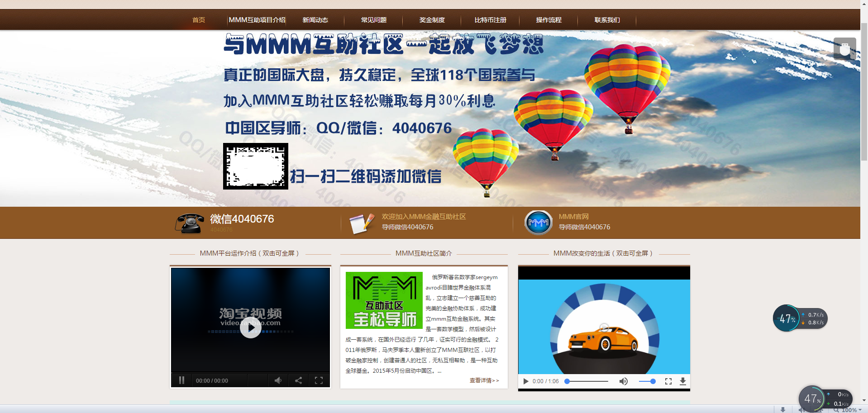
Task: Click the 00:00 / 00:00 time display
Action: [212, 381]
